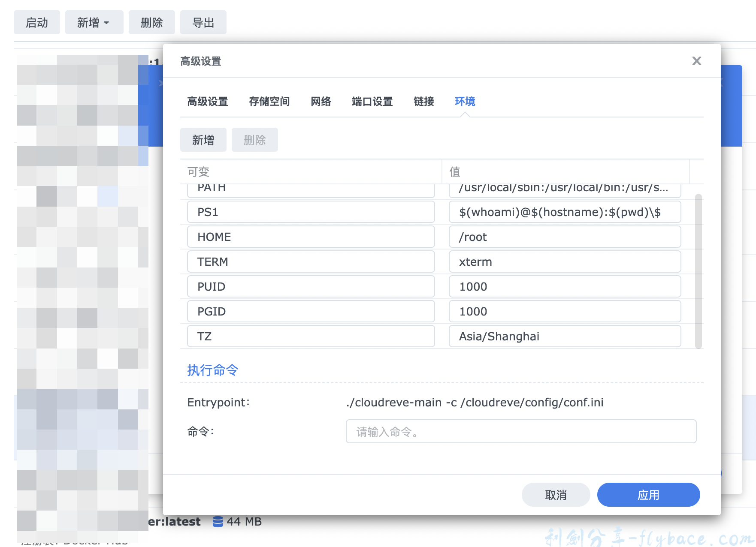Click inside the 命令 input box
The image size is (756, 547).
coord(521,432)
